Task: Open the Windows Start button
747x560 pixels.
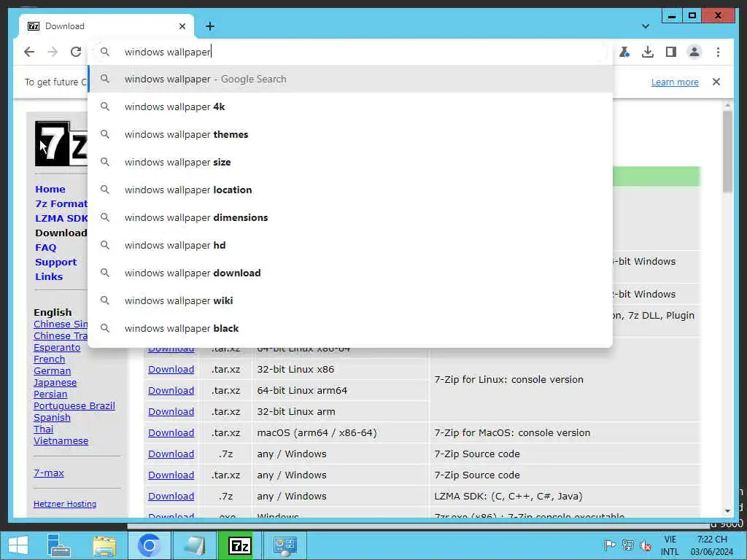Action: click(x=18, y=545)
